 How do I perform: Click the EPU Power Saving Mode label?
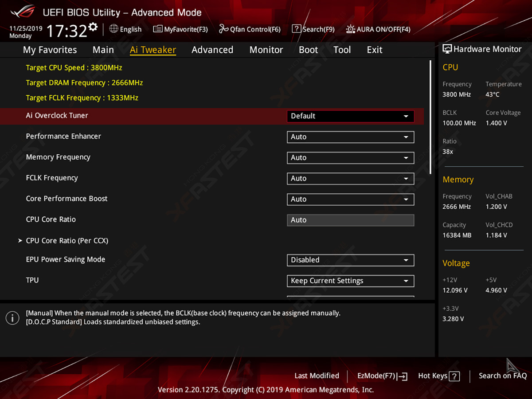66,260
